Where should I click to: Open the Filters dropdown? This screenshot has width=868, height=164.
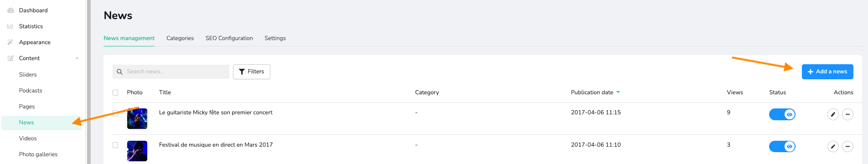pyautogui.click(x=252, y=72)
